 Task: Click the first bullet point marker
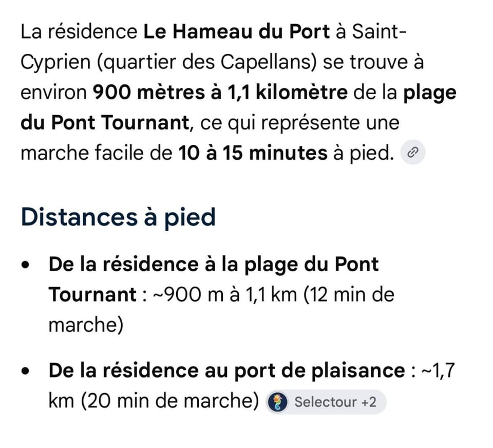26,265
